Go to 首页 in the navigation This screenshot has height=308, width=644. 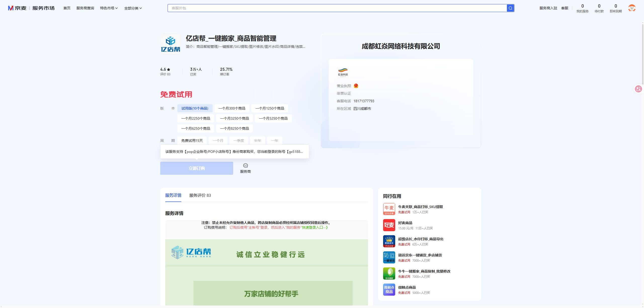pyautogui.click(x=67, y=8)
